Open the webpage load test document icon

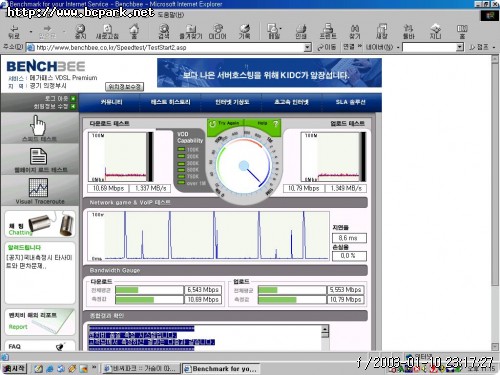(x=38, y=156)
